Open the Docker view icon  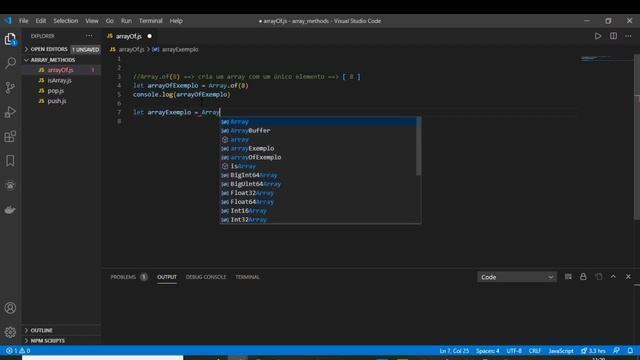click(x=10, y=210)
